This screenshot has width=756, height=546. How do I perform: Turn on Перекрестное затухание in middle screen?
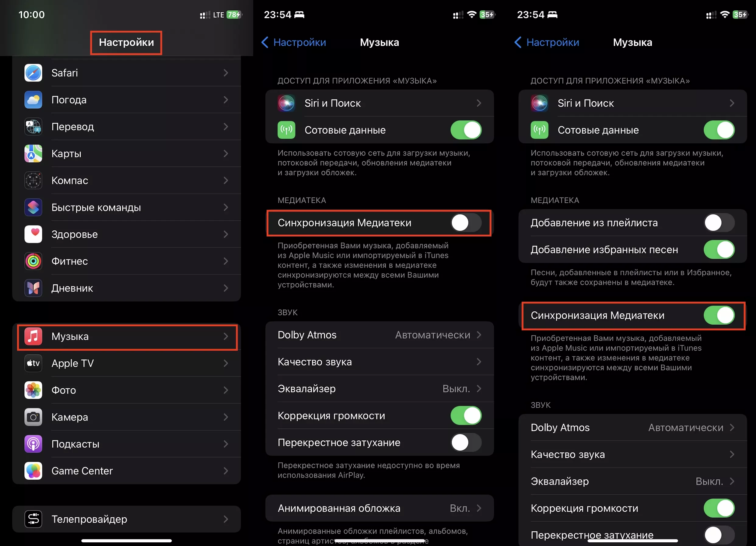[466, 442]
